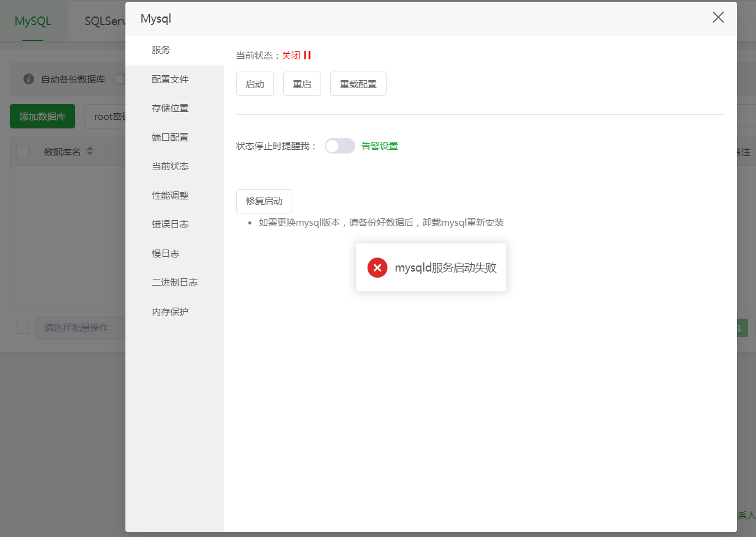Image resolution: width=756 pixels, height=537 pixels.
Task: Tick the checkbox beside 请选择批量操作
Action: (23, 328)
